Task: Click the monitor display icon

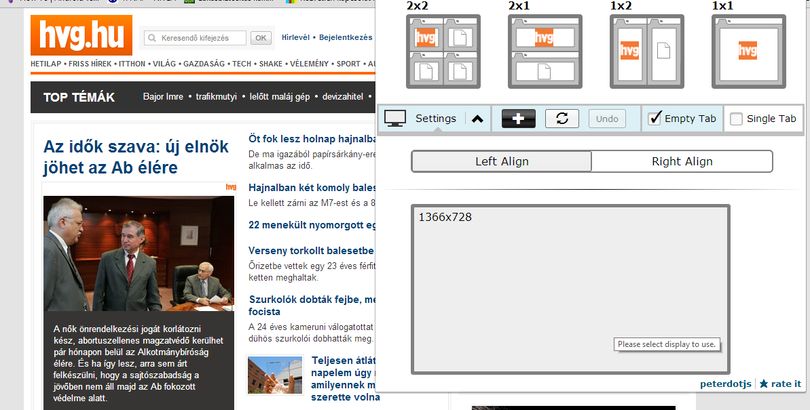Action: point(395,119)
